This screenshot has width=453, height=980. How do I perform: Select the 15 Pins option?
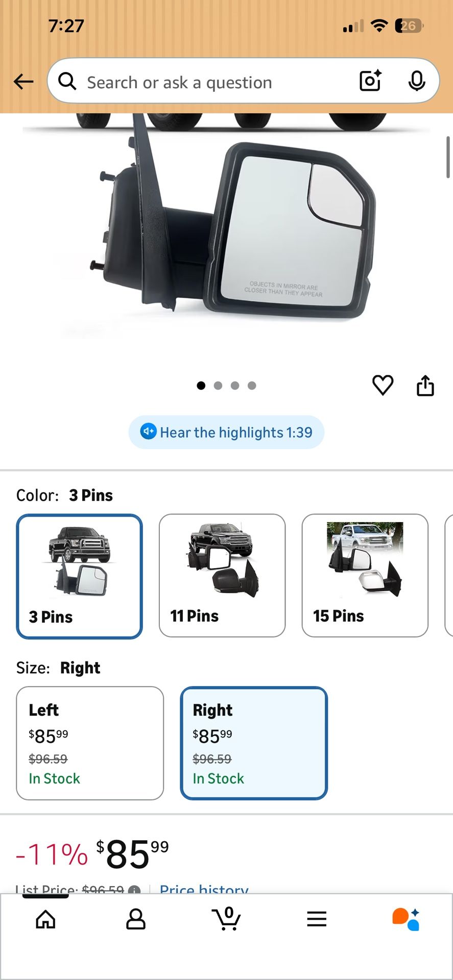[x=365, y=575]
